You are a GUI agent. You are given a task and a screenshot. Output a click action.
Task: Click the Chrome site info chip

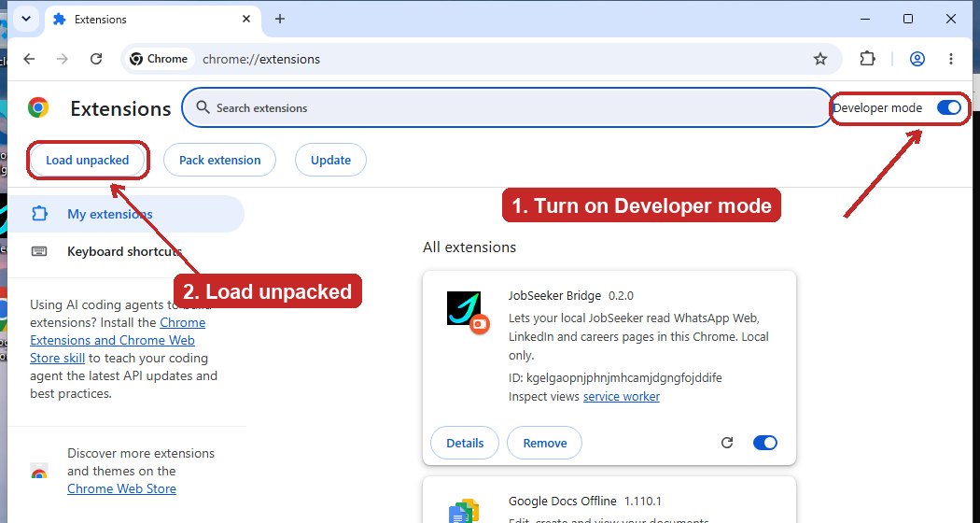159,59
